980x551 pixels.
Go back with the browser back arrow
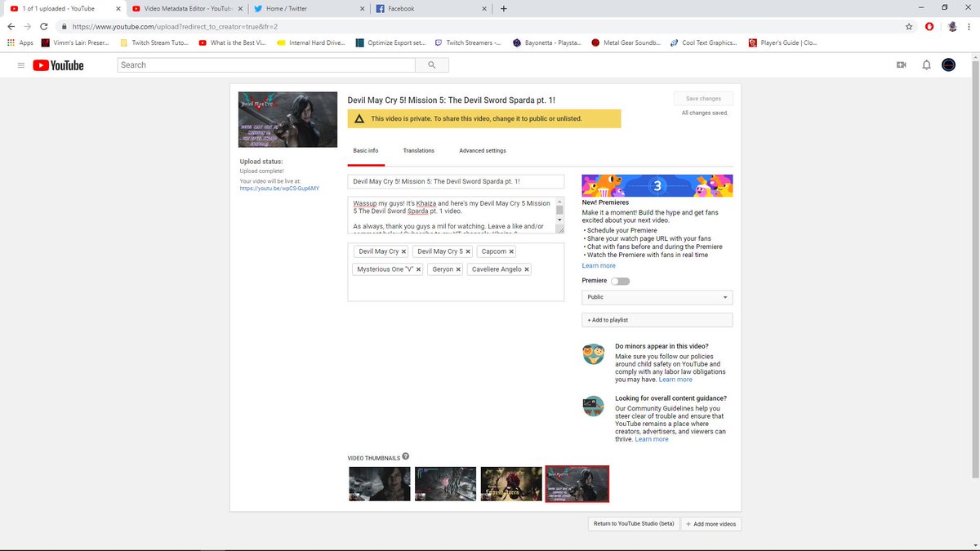11,26
